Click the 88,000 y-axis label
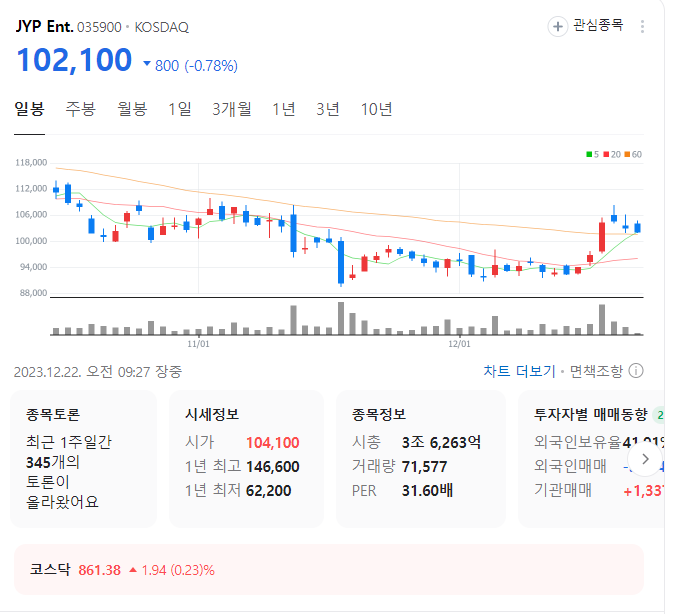The image size is (676, 614). tap(33, 293)
